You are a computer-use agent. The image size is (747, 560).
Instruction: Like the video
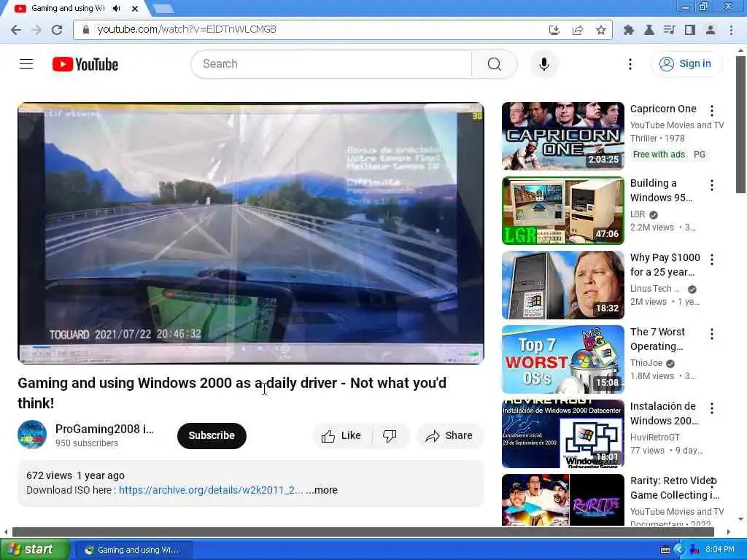pyautogui.click(x=342, y=436)
